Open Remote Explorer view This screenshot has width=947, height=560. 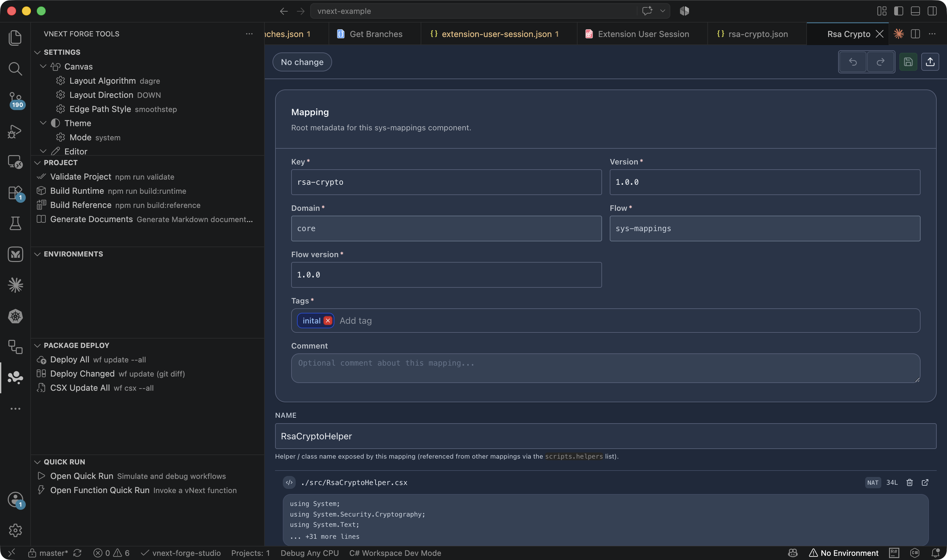pyautogui.click(x=15, y=162)
